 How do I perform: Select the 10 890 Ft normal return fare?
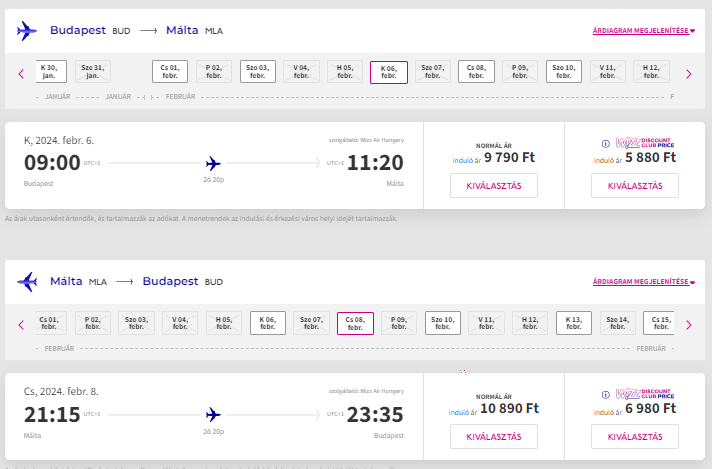tap(494, 437)
